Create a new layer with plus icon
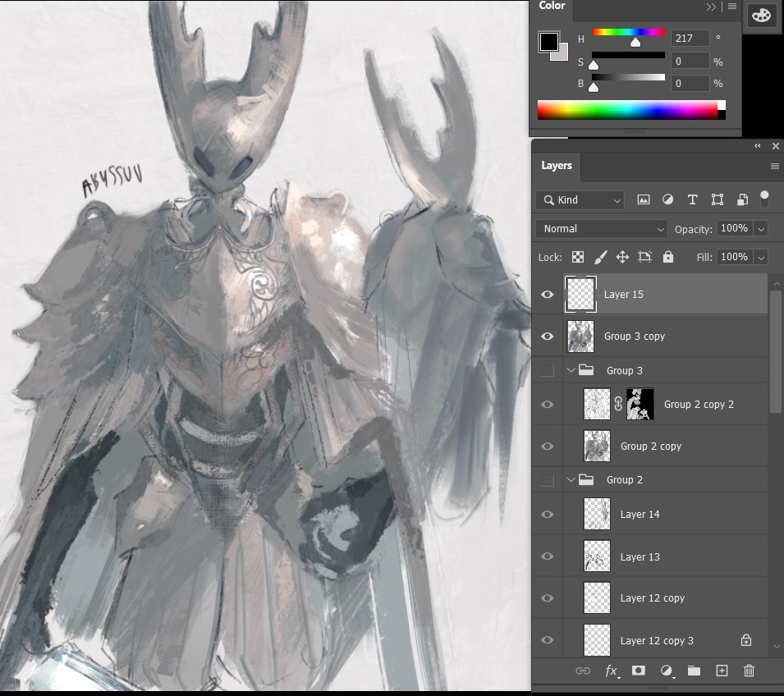This screenshot has height=696, width=784. [722, 671]
